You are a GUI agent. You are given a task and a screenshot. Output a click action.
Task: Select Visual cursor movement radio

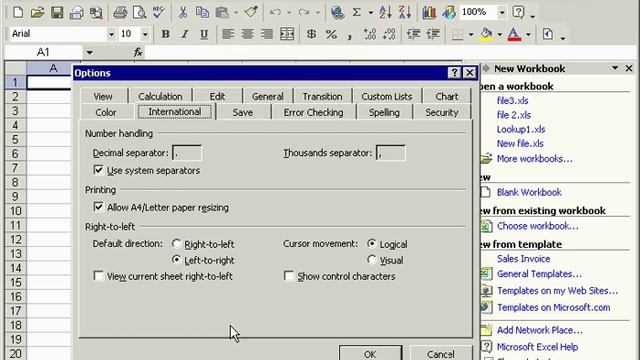[371, 260]
